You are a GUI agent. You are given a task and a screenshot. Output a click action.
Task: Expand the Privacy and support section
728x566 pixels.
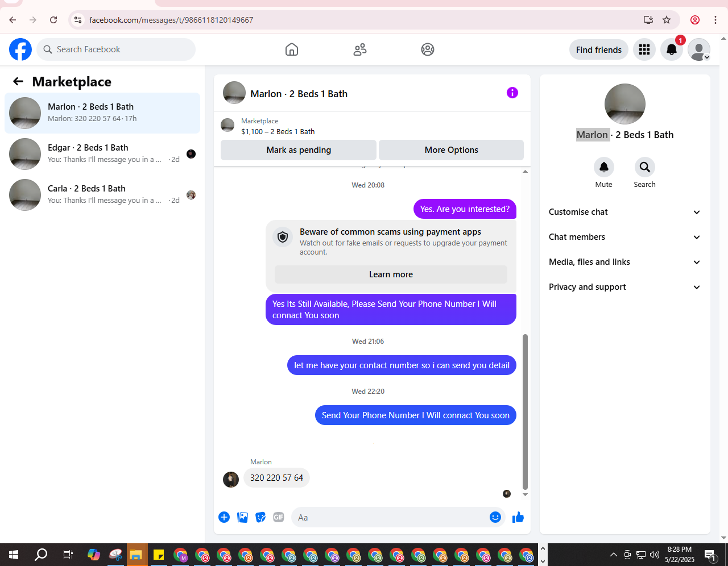pos(625,287)
